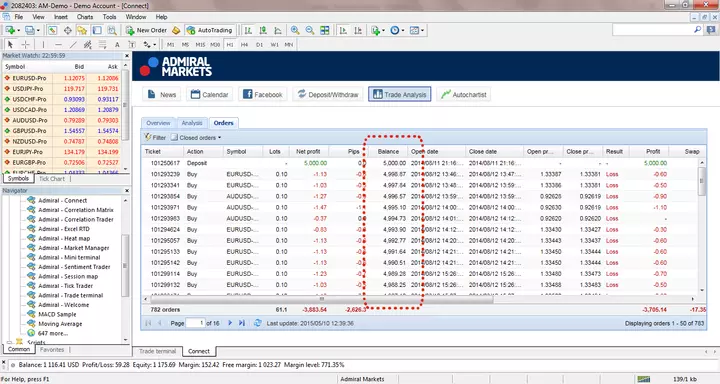Image resolution: width=720 pixels, height=384 pixels.
Task: Toggle the Chart Shift icon
Action: tap(358, 30)
